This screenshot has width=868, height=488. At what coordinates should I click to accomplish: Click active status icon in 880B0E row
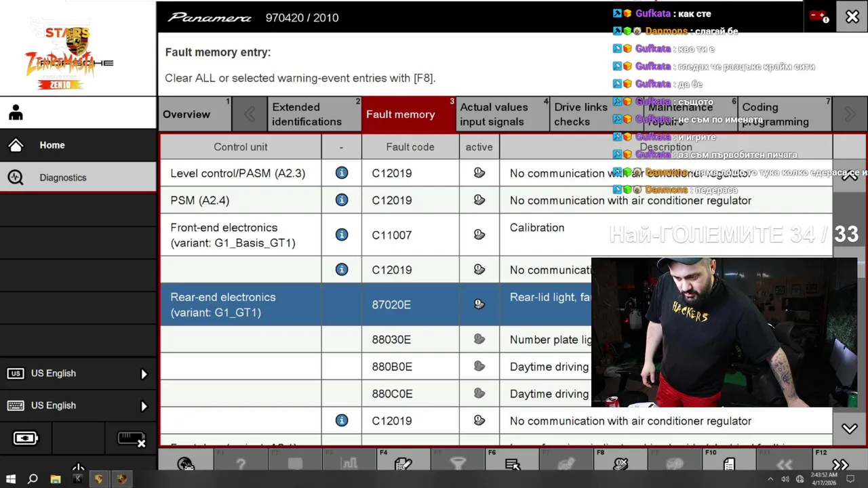click(479, 366)
